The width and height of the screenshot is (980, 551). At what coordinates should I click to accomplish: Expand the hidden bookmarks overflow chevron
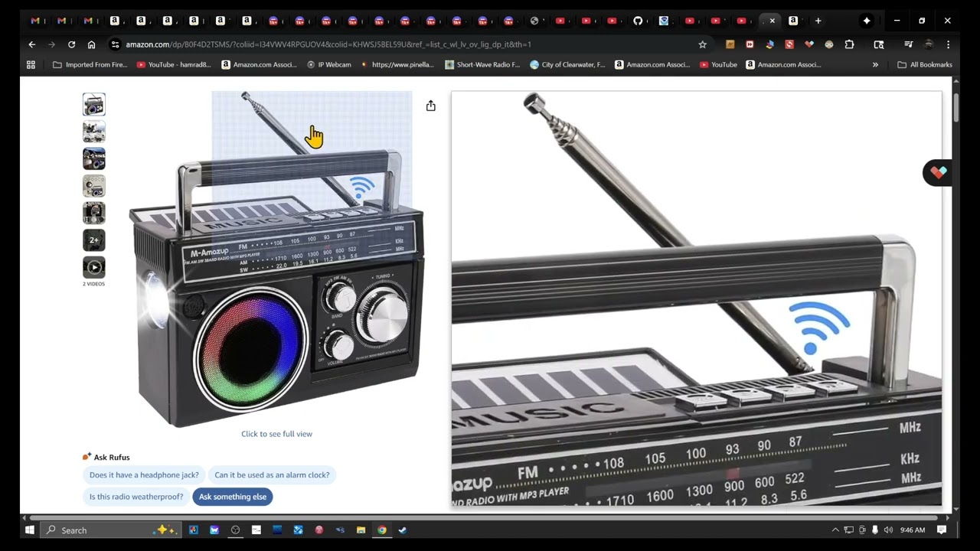click(875, 65)
